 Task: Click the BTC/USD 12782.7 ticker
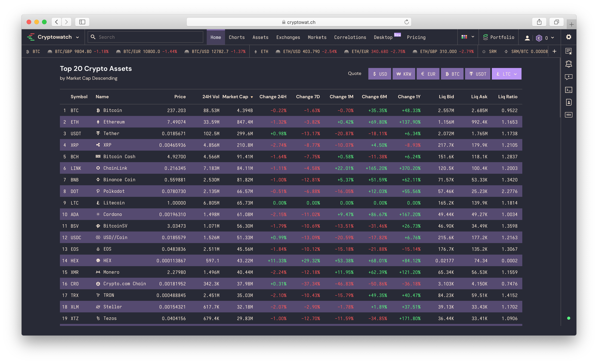point(215,51)
